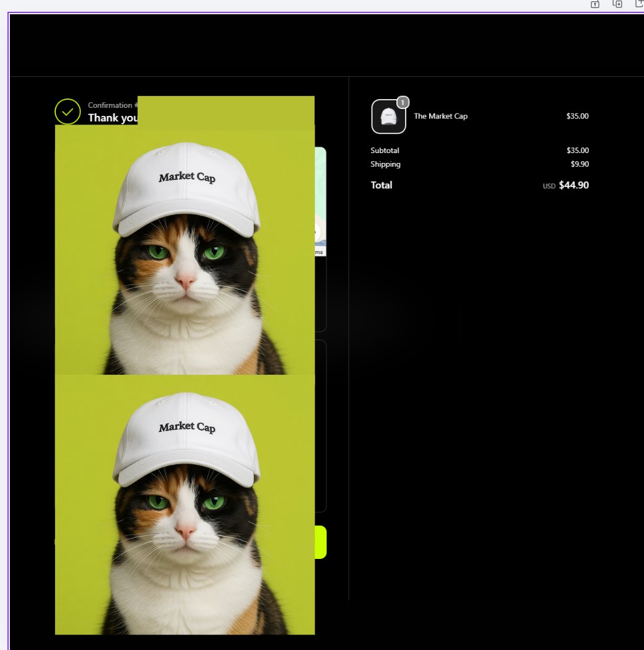Click the "Subtotal" label
644x650 pixels.
click(x=385, y=151)
